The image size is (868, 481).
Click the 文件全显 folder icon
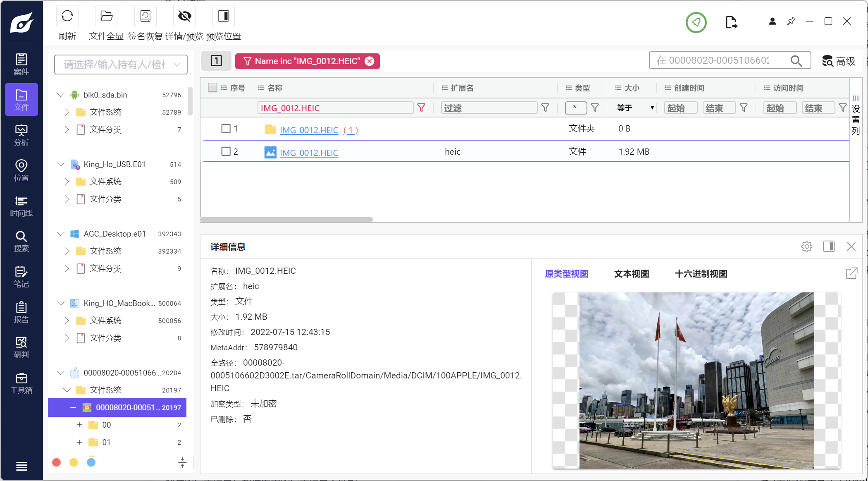106,16
